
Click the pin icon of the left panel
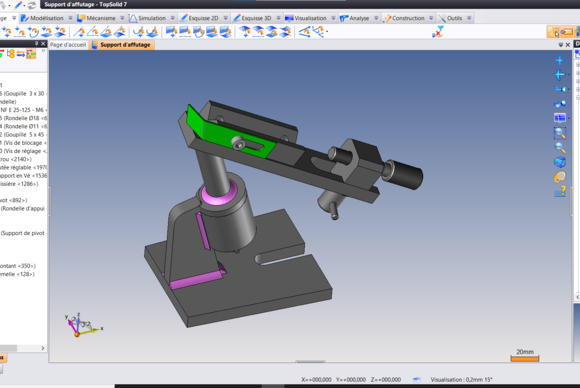[x=36, y=44]
